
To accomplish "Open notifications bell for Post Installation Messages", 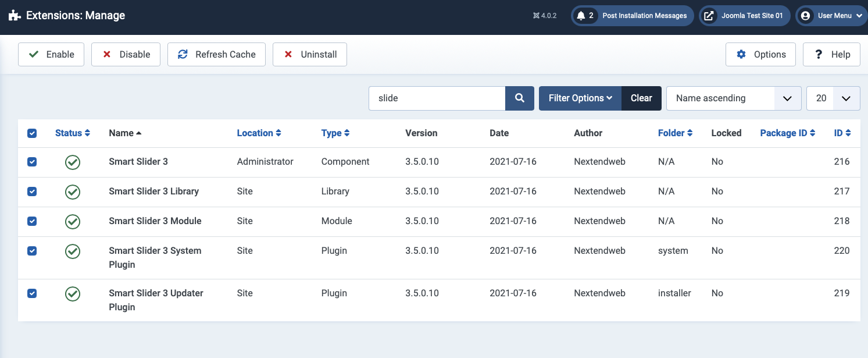I will point(580,16).
